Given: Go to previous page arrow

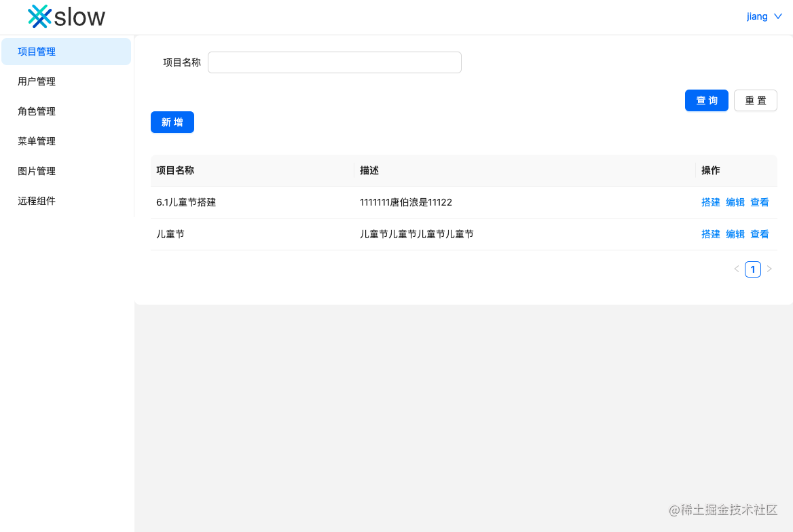Looking at the screenshot, I should [737, 269].
